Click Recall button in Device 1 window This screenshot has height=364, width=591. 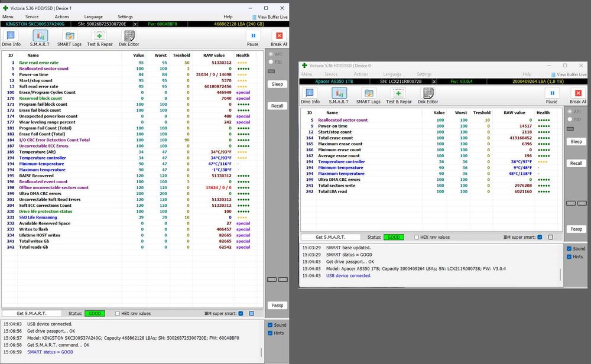click(x=277, y=106)
